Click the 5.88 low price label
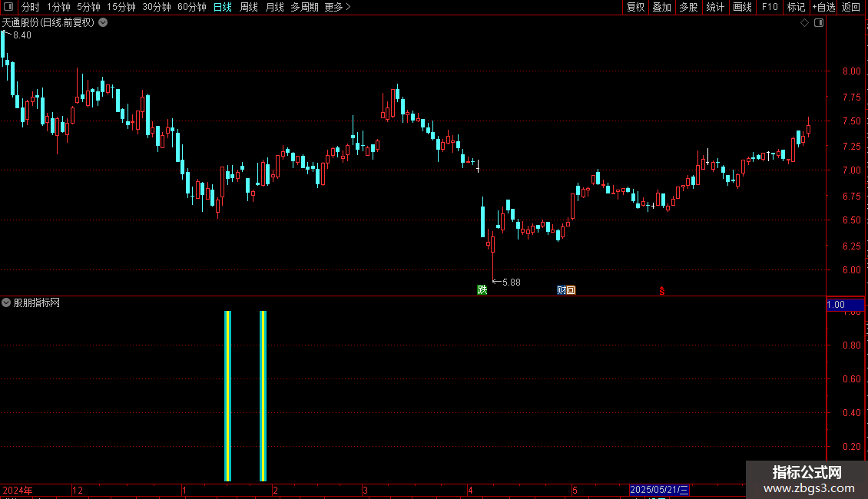This screenshot has height=499, width=868. point(511,283)
